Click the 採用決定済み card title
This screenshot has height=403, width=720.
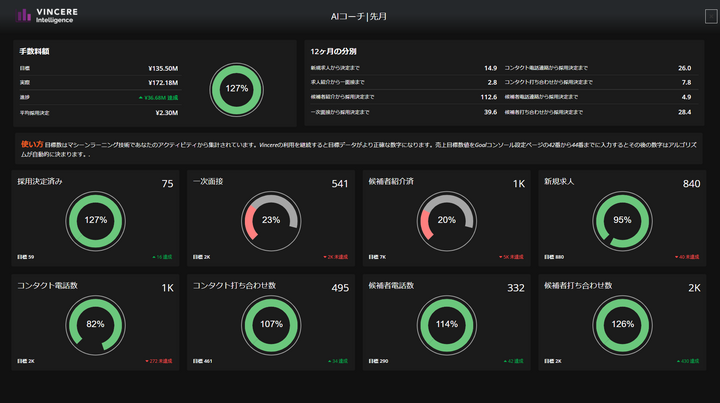click(x=42, y=183)
